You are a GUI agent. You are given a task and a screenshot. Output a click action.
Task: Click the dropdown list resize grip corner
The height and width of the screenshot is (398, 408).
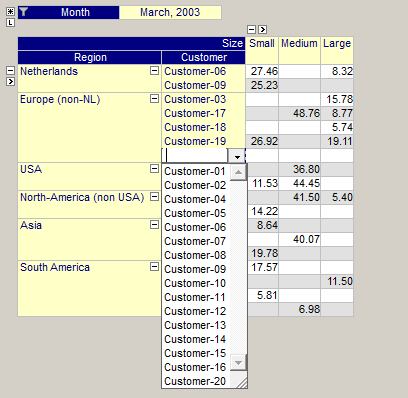point(241,382)
